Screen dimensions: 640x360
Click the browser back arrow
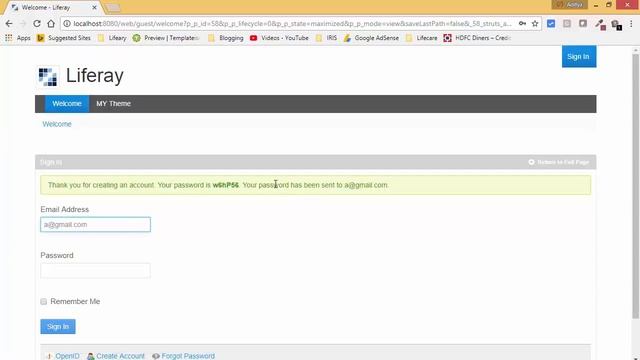click(x=9, y=24)
